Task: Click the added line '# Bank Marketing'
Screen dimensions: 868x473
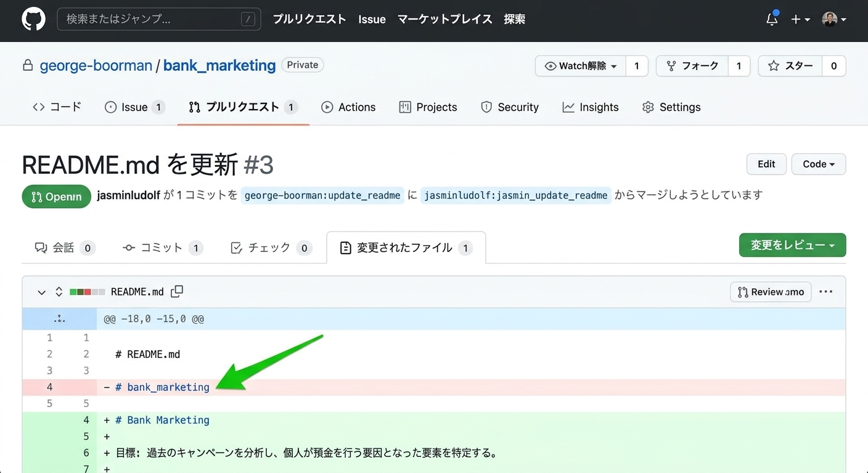Action: tap(433, 420)
